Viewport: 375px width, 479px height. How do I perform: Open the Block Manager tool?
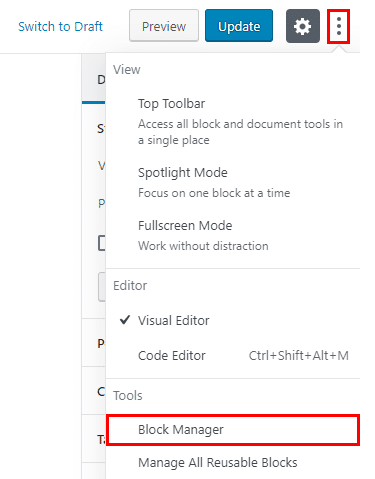point(233,430)
